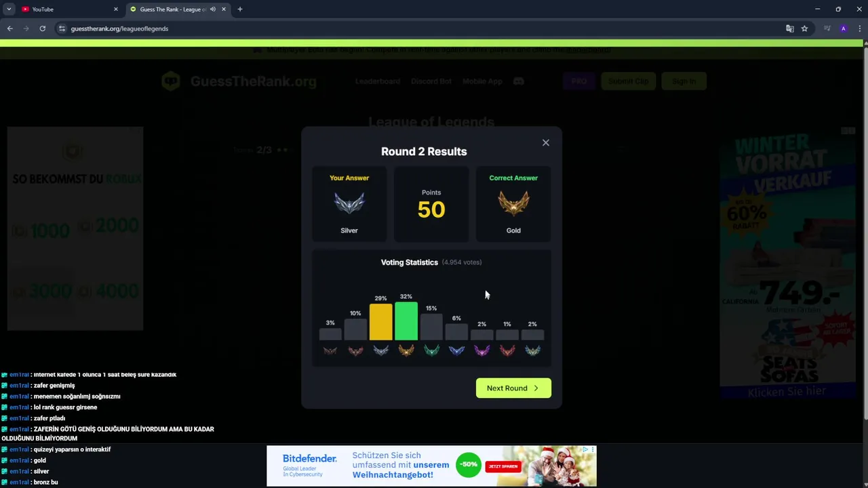The image size is (868, 488).
Task: Click the Gold rank icon below the 32% bar
Action: 406,350
